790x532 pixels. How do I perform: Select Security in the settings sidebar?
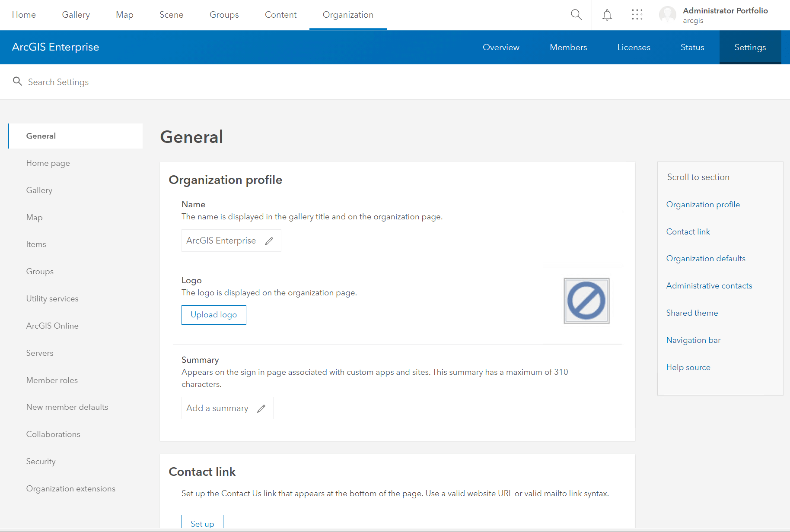pos(41,462)
